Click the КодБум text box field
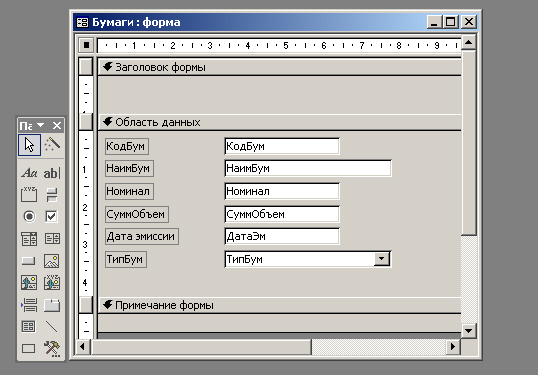Viewport: 538px width, 375px height. pos(282,147)
